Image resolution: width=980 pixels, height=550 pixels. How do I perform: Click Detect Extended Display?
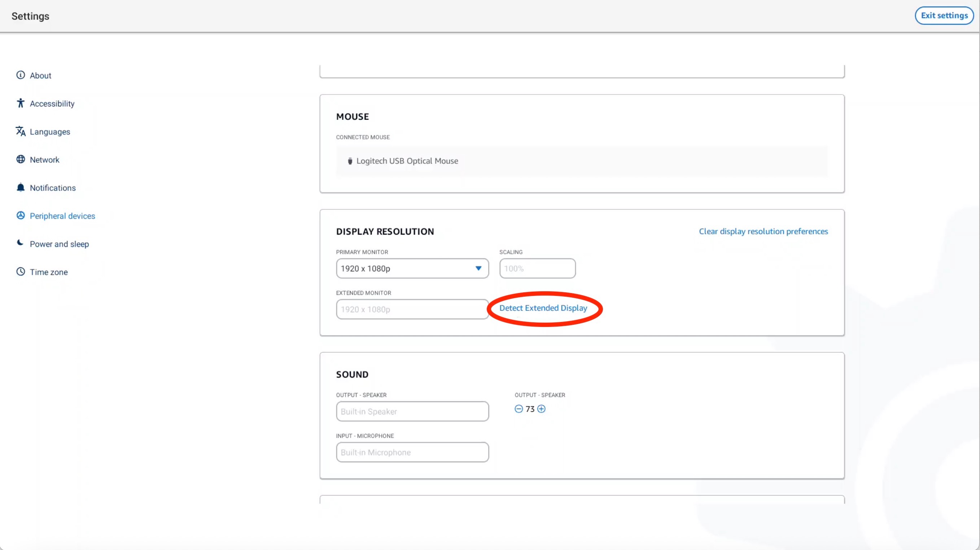543,308
